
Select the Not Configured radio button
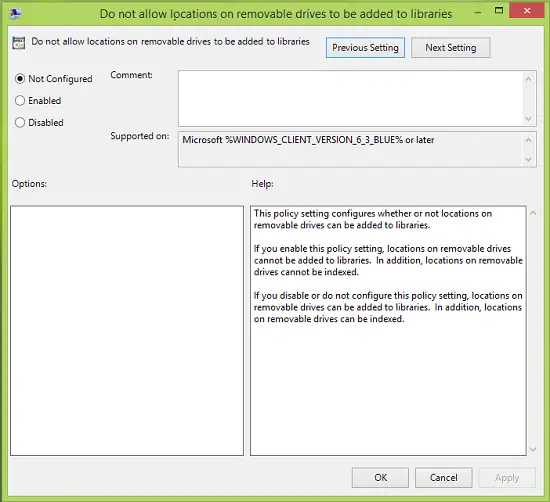pyautogui.click(x=20, y=79)
